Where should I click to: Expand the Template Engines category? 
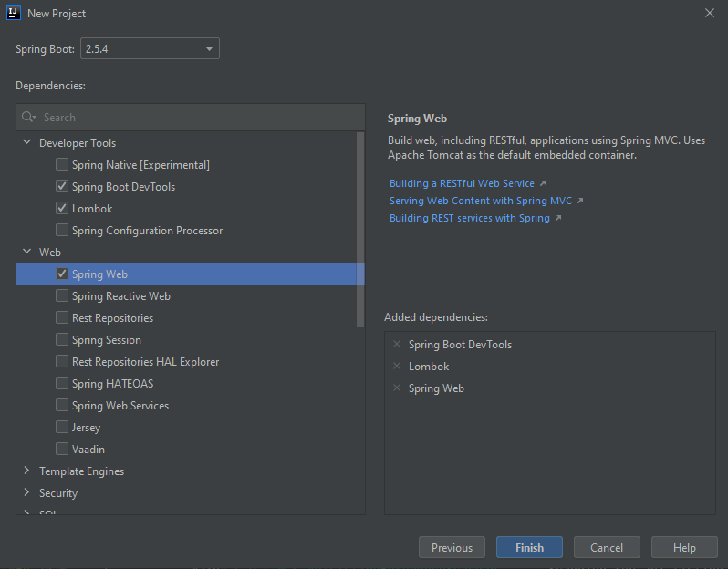[x=26, y=471]
